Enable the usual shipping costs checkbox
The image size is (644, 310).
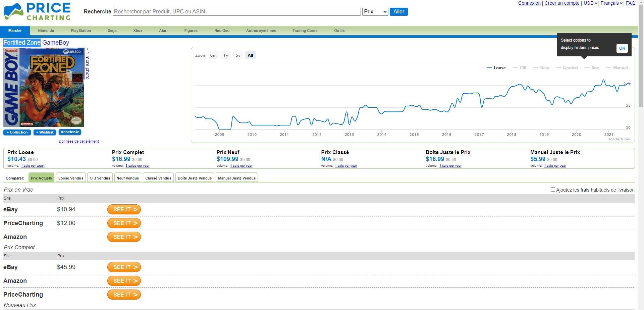553,190
